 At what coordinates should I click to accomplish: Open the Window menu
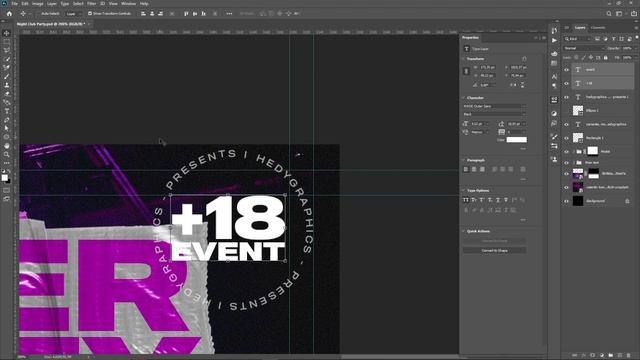(128, 4)
